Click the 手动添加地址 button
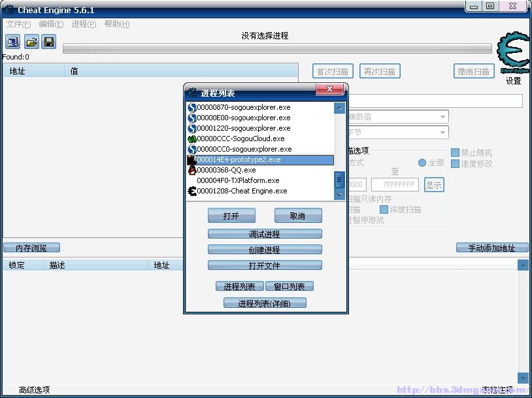This screenshot has width=532, height=398. click(x=491, y=248)
